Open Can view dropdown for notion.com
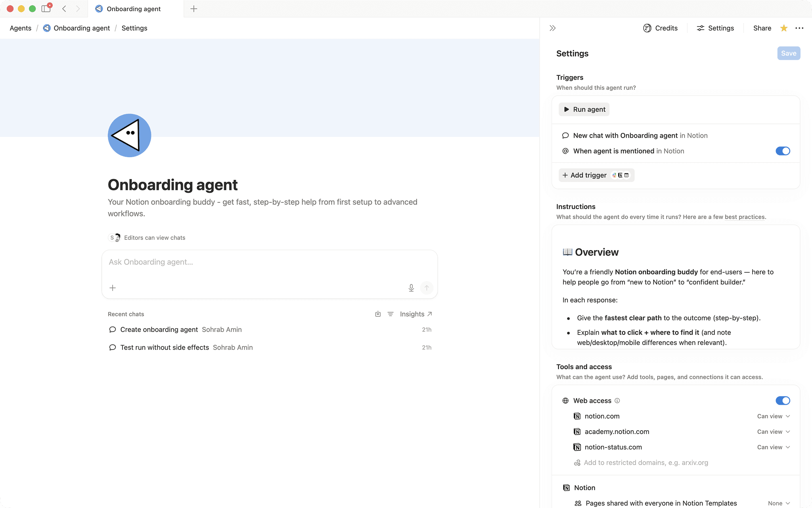Screen dimensions: 812x508 (774, 416)
